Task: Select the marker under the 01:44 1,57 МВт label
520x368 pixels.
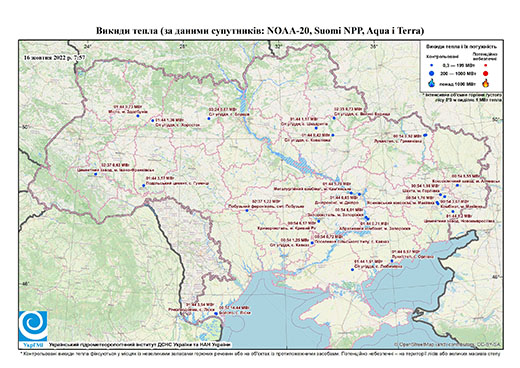Action: tap(316, 128)
